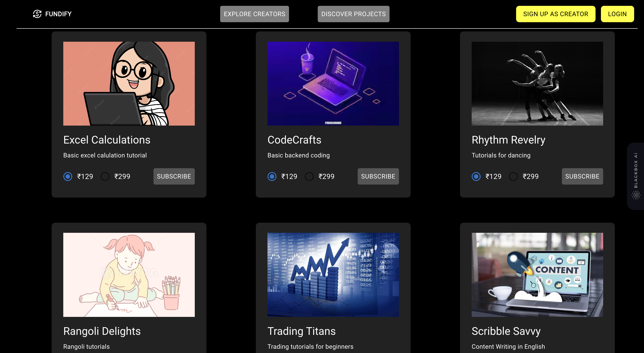
Task: Open the Excel Calculations cartoon thumbnail
Action: [129, 84]
